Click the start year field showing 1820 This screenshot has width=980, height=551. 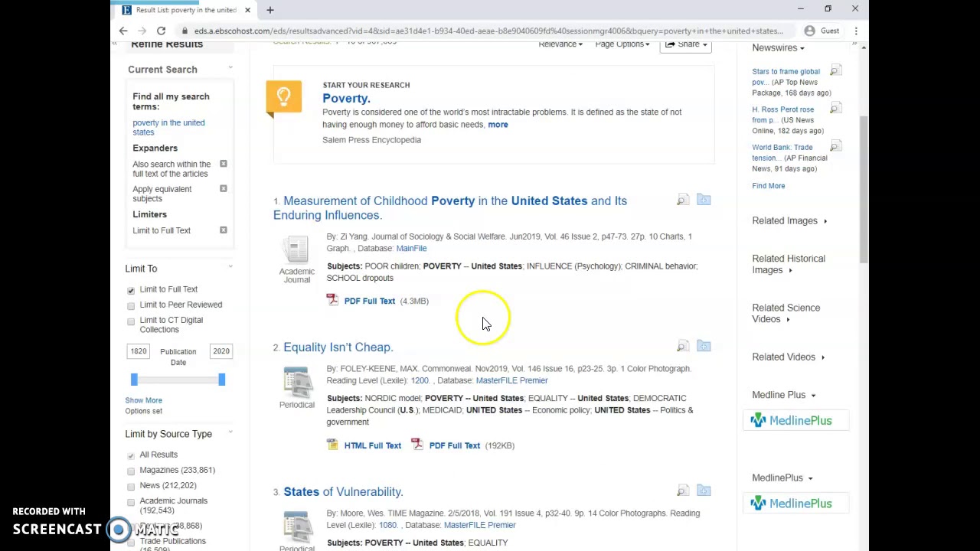click(139, 351)
